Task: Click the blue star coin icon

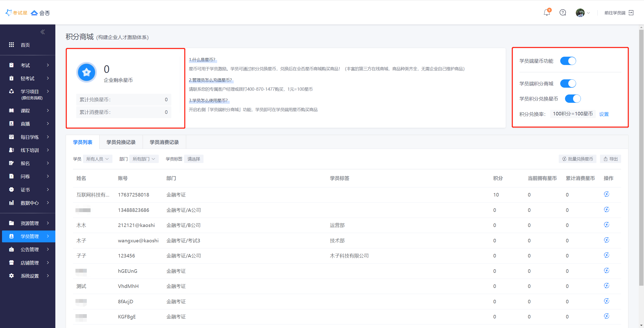Action: [87, 72]
